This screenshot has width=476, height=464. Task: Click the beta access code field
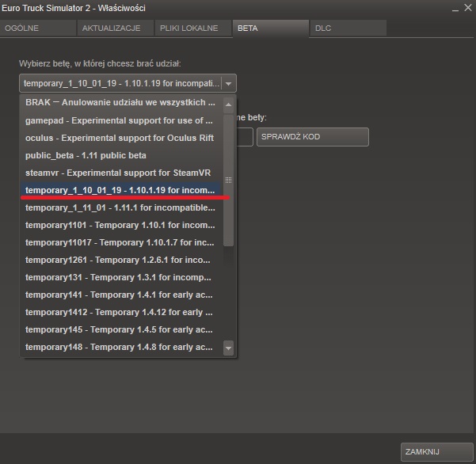click(245, 137)
